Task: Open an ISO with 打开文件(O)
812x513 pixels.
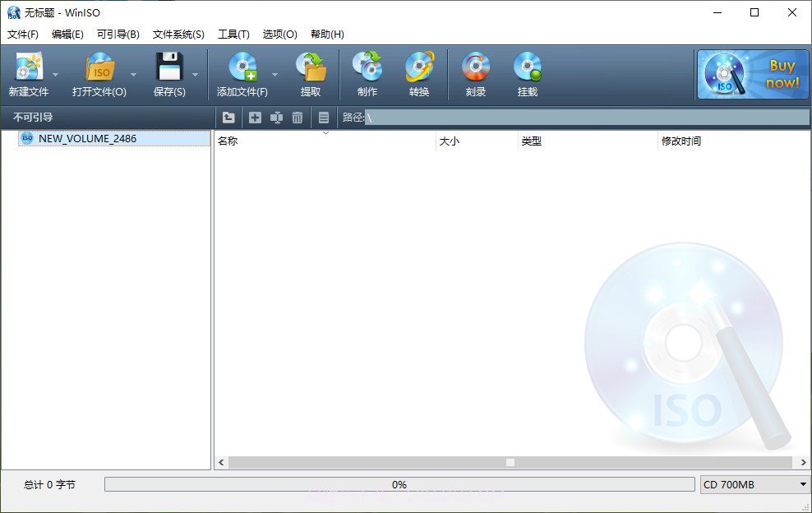Action: point(99,68)
